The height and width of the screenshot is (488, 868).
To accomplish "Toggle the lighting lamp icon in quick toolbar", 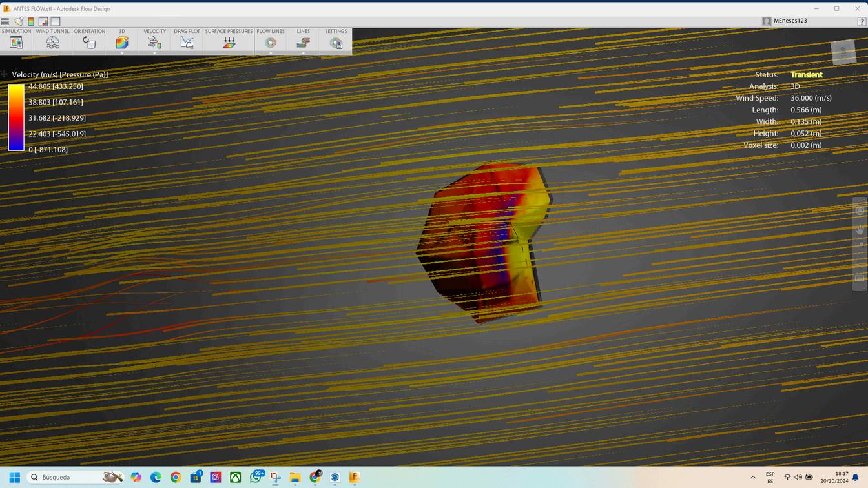I will (x=19, y=21).
